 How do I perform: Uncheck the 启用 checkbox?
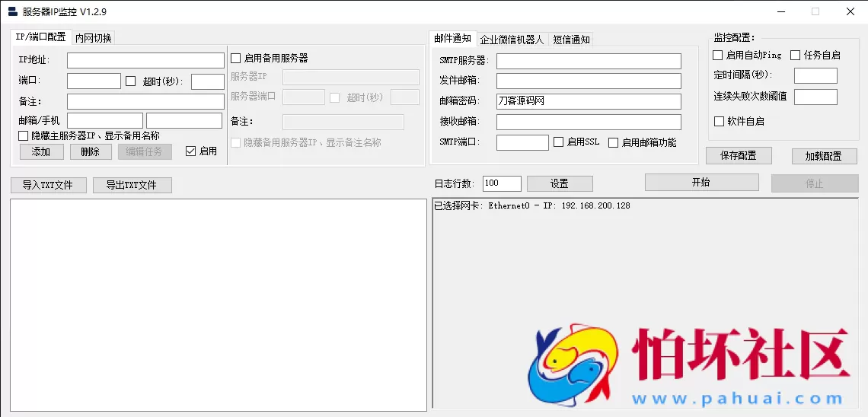[x=190, y=151]
